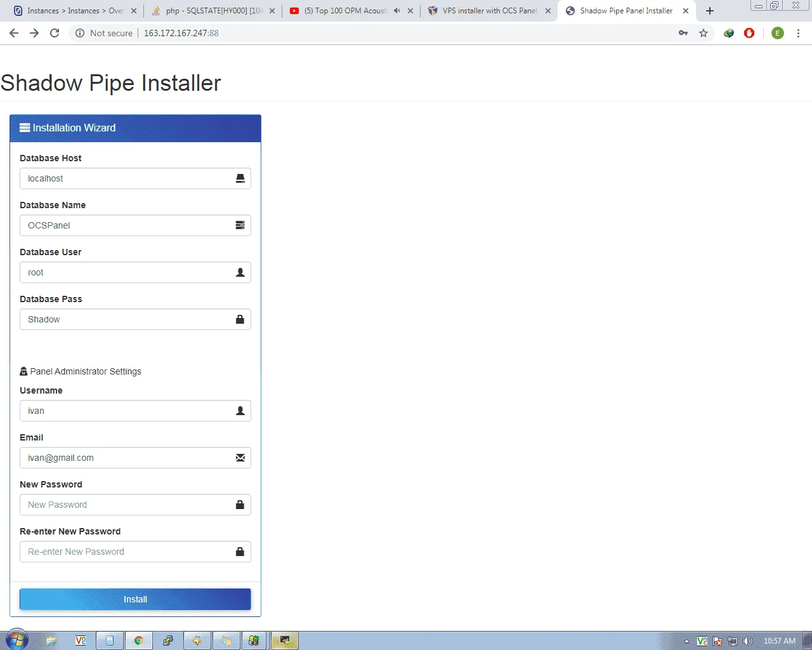Reload the current page
The height and width of the screenshot is (650, 812).
(55, 33)
